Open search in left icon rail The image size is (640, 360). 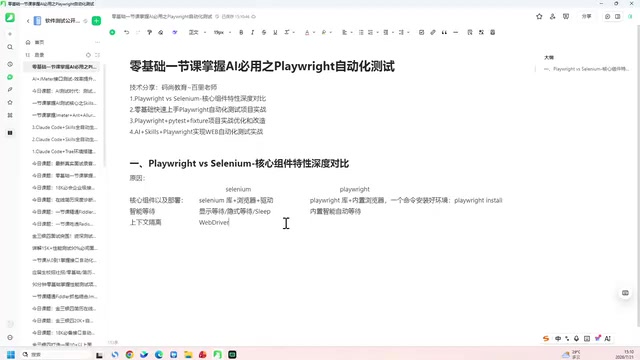pos(10,47)
